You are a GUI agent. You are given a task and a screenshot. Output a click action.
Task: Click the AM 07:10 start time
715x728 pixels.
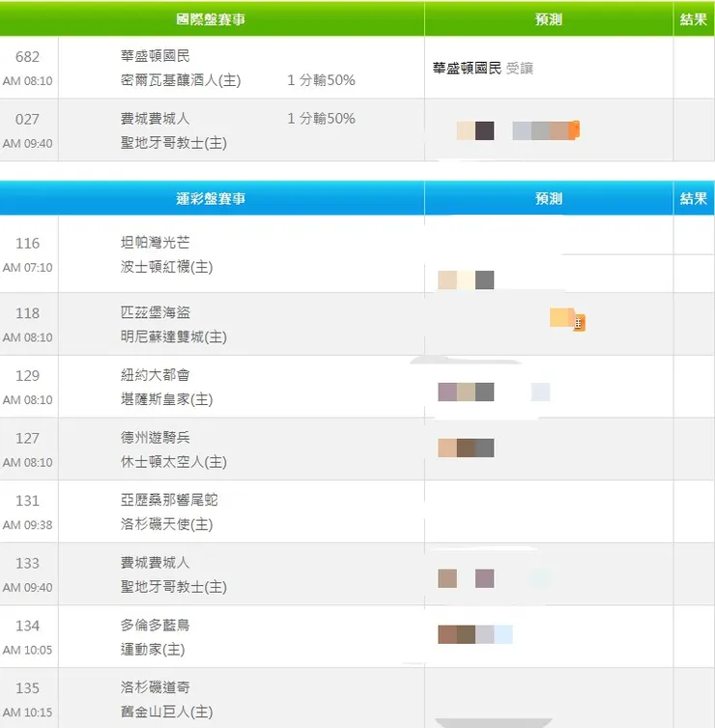pyautogui.click(x=27, y=268)
